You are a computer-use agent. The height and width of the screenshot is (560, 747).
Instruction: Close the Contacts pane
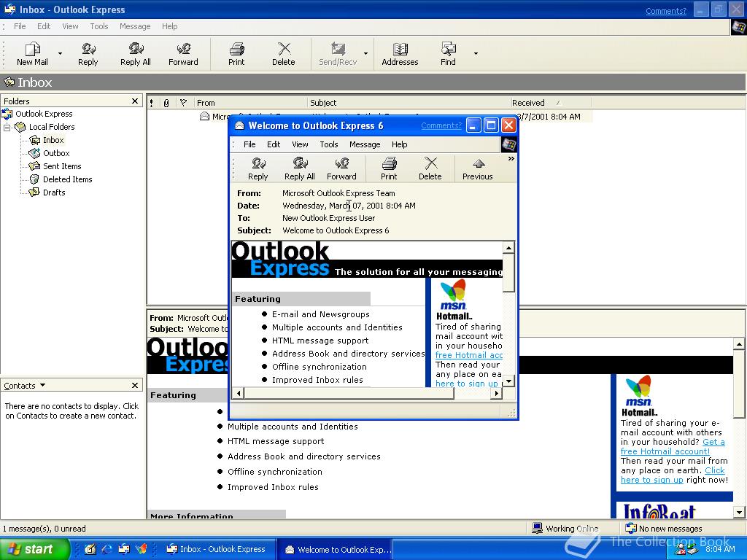click(x=135, y=385)
